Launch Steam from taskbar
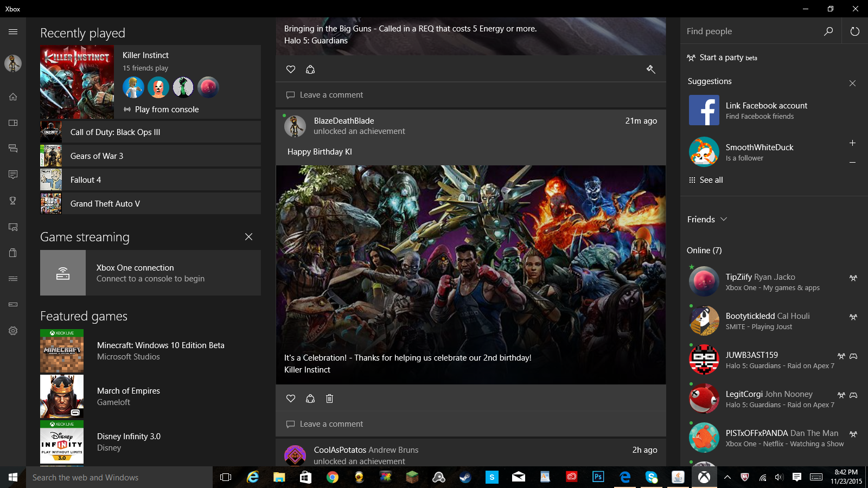The width and height of the screenshot is (868, 488). click(x=465, y=477)
